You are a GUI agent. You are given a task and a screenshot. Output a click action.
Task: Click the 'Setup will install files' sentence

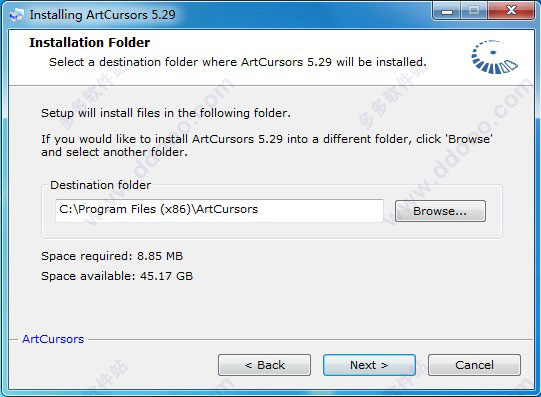(x=166, y=113)
